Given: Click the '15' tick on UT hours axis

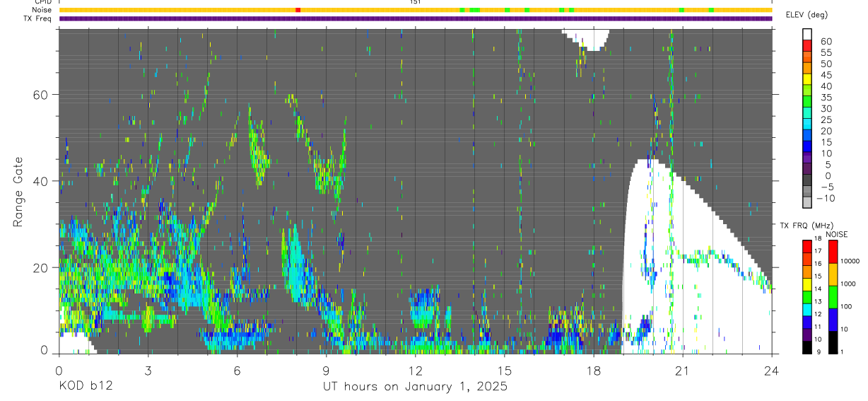Looking at the screenshot, I should click(x=504, y=370).
